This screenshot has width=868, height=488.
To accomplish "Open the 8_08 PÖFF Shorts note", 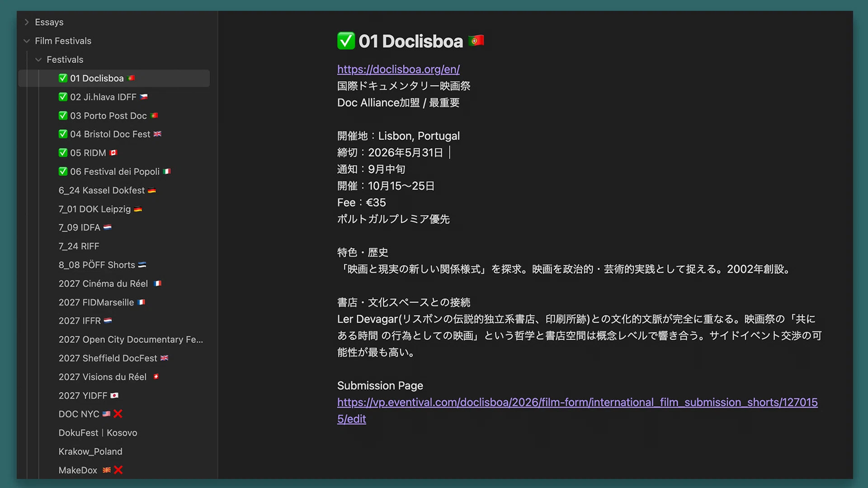I will pos(103,265).
